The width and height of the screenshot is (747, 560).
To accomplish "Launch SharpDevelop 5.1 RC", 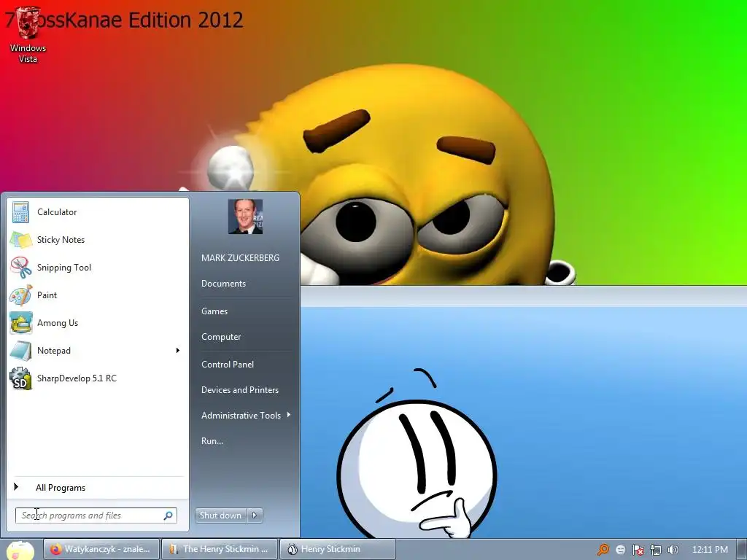I will coord(98,378).
